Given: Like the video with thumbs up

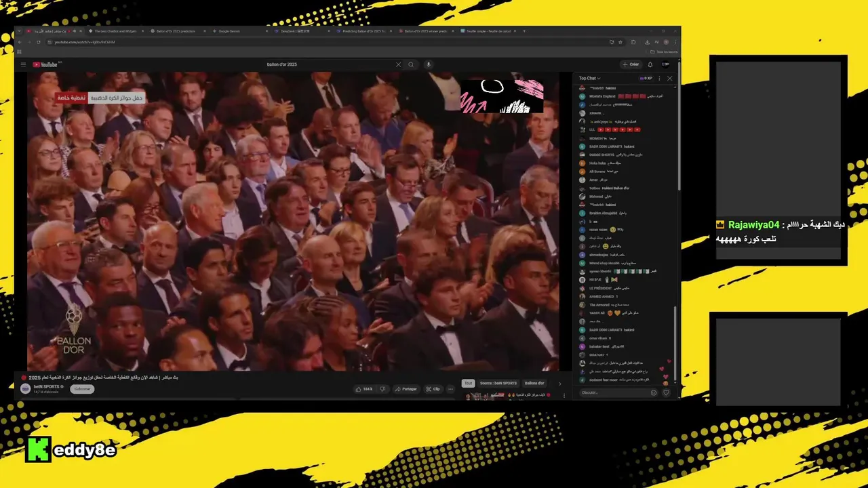Looking at the screenshot, I should [x=363, y=389].
